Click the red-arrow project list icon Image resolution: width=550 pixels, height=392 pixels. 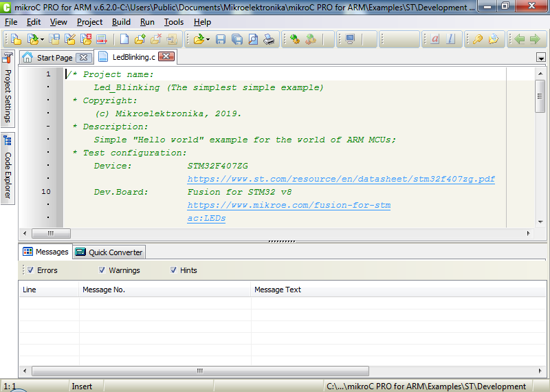tap(102, 39)
